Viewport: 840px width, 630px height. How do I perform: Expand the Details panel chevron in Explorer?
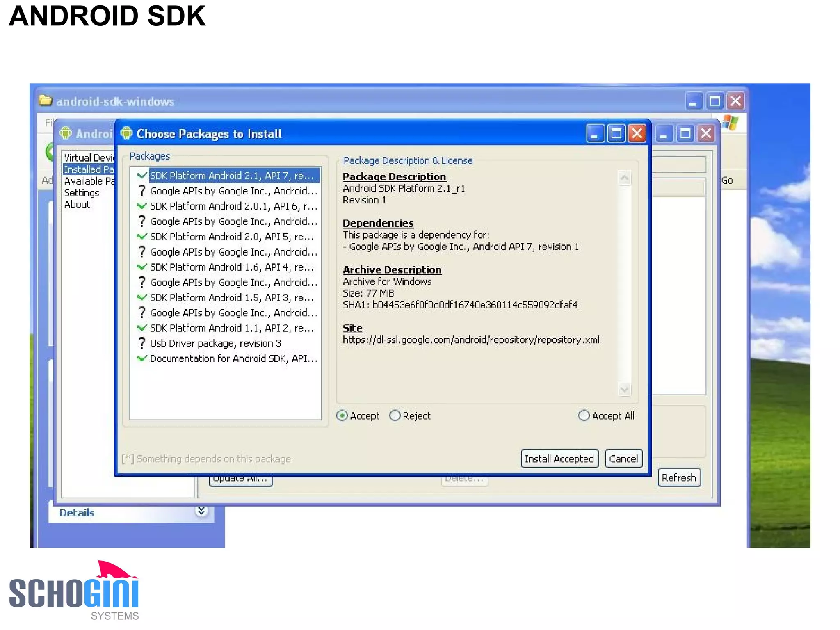click(201, 511)
